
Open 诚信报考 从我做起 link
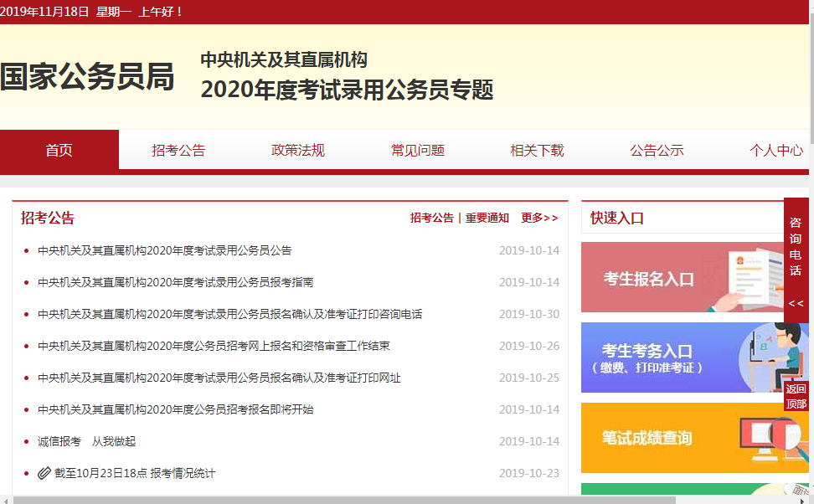pyautogui.click(x=86, y=441)
